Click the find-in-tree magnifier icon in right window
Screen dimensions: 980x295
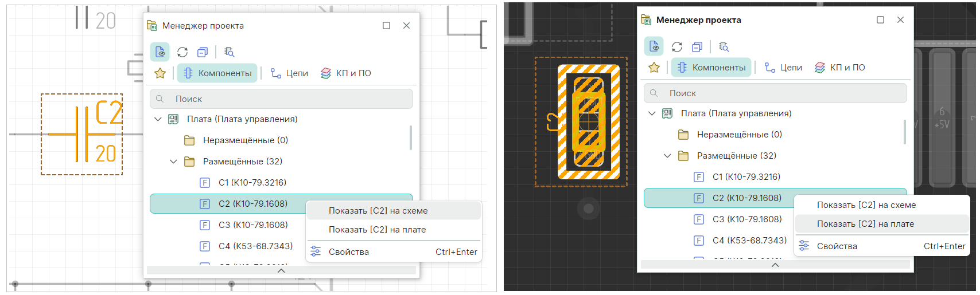724,46
